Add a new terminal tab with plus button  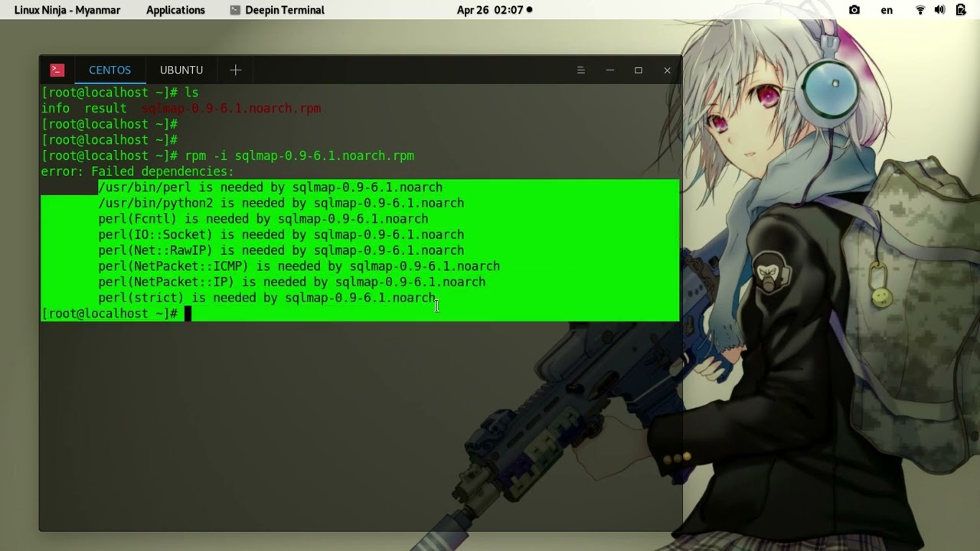(235, 70)
